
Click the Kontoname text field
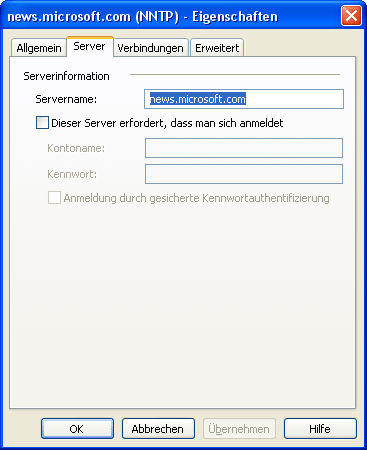pos(244,148)
